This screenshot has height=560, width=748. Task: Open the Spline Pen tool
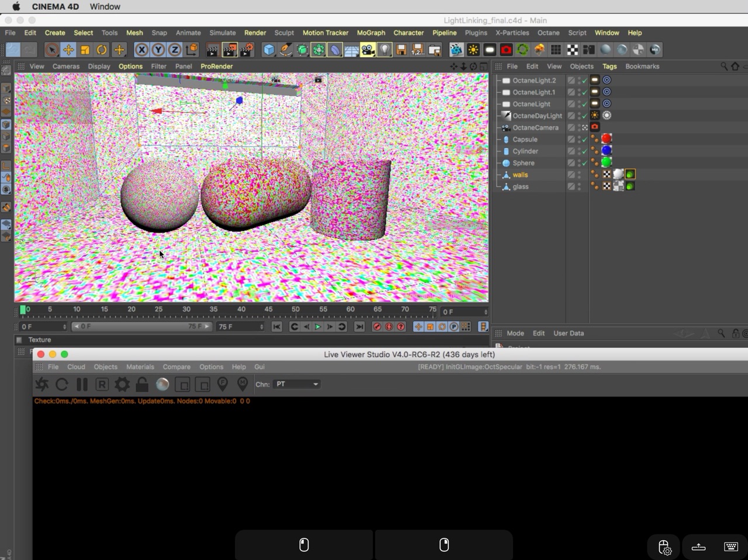[x=286, y=50]
